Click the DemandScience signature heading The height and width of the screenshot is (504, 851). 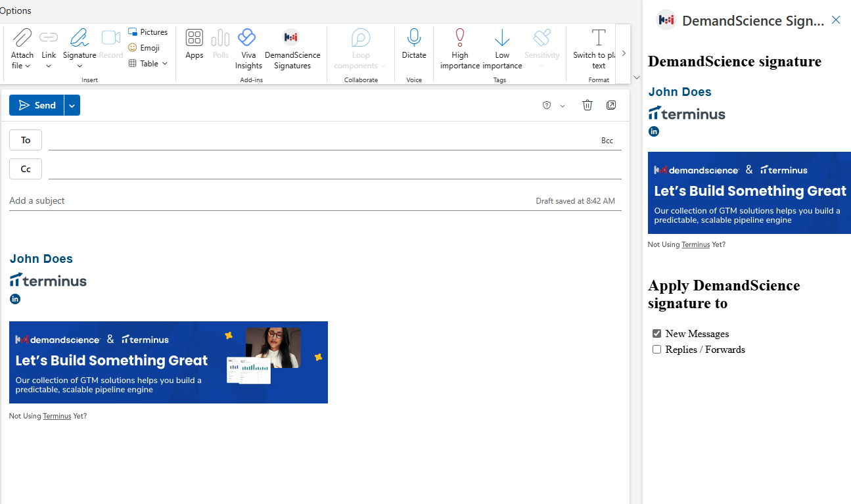pos(735,62)
